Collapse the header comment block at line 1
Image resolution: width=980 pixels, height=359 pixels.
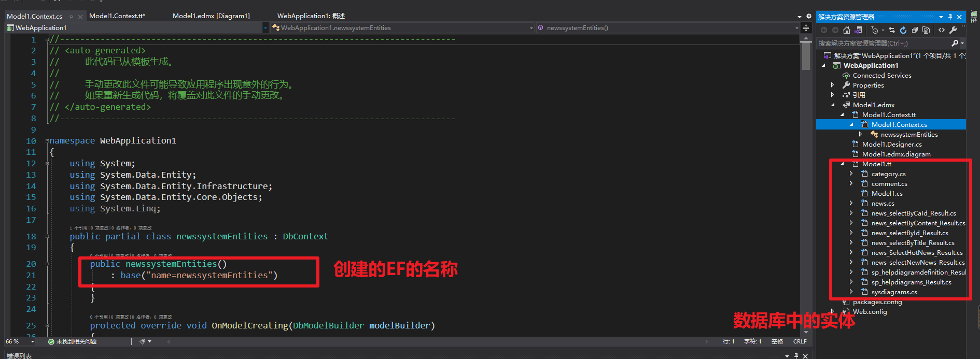(47, 39)
